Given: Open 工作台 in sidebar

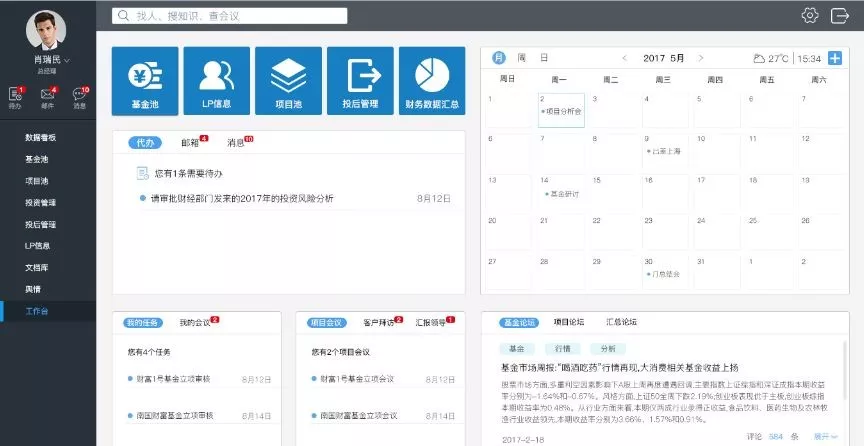Looking at the screenshot, I should (48, 311).
